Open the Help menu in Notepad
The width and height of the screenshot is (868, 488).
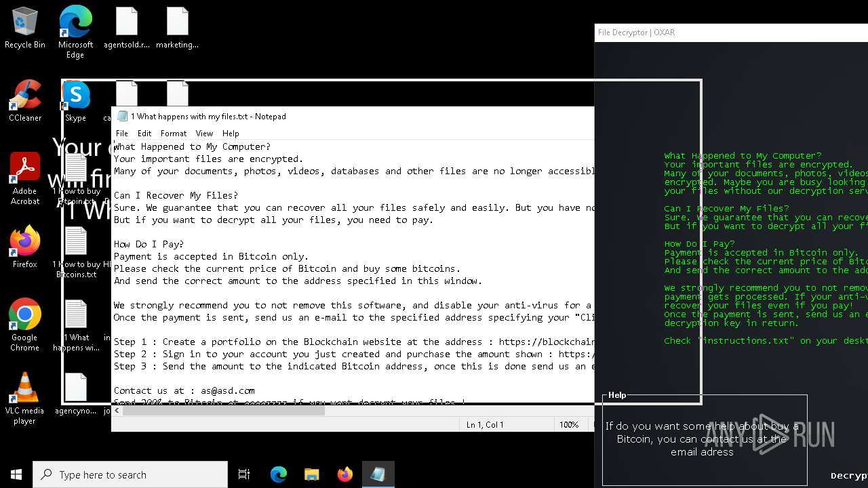(x=231, y=134)
